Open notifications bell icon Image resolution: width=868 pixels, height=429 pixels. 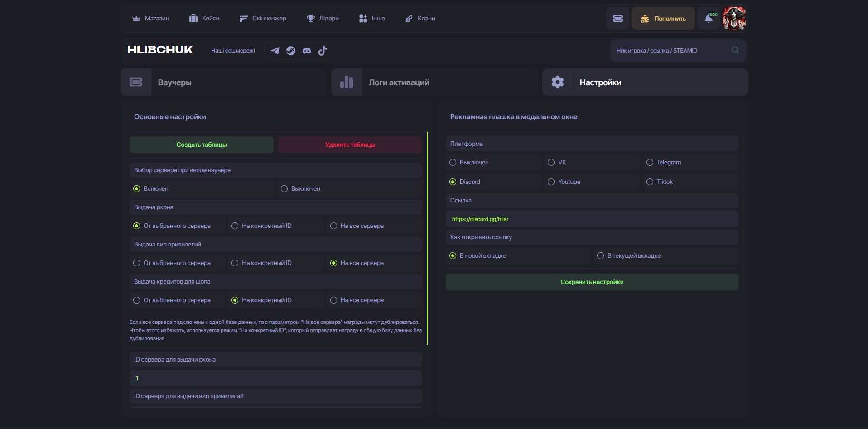coord(709,19)
